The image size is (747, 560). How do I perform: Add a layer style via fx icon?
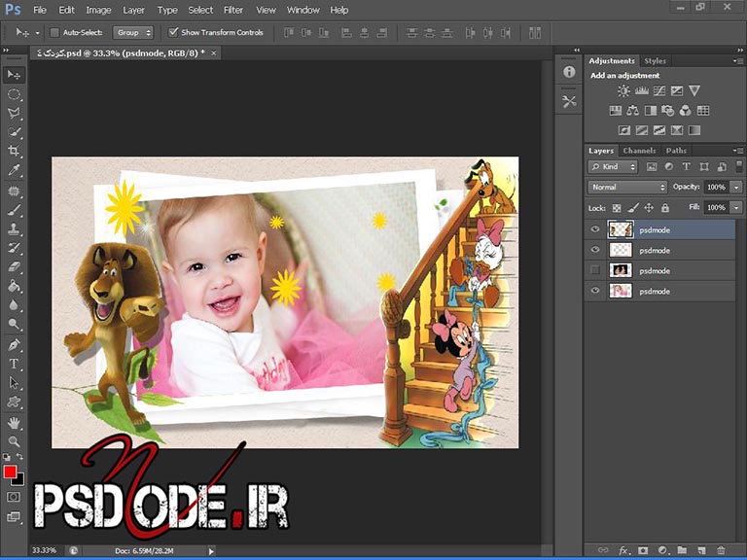(x=623, y=550)
